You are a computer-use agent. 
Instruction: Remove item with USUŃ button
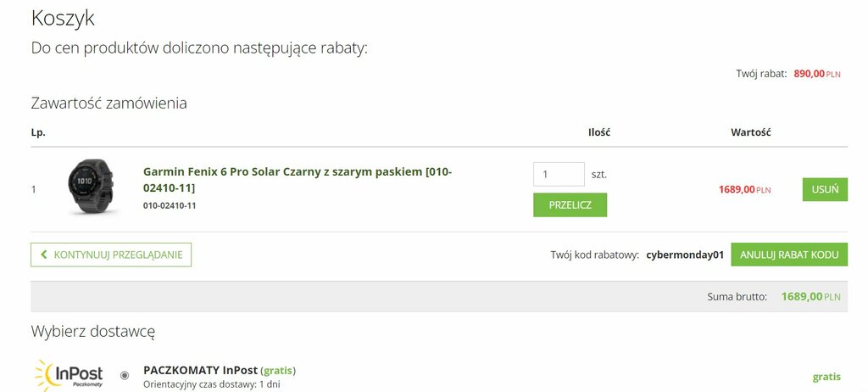(825, 189)
